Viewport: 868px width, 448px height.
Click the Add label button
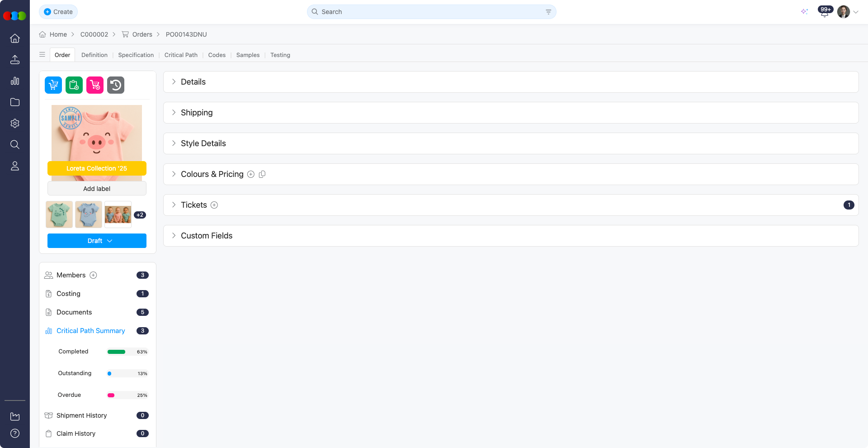pos(97,189)
